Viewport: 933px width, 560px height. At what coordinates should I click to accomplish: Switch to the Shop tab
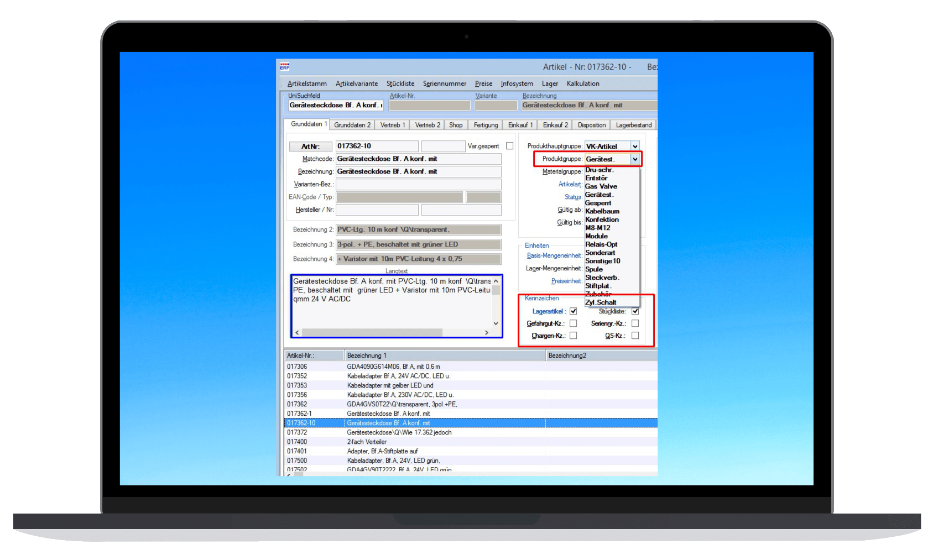coord(456,125)
